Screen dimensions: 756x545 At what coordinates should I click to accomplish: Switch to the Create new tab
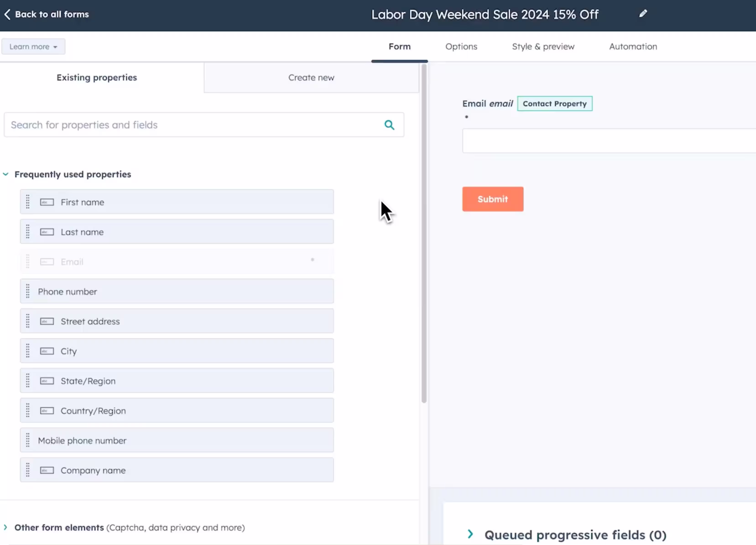pos(311,78)
